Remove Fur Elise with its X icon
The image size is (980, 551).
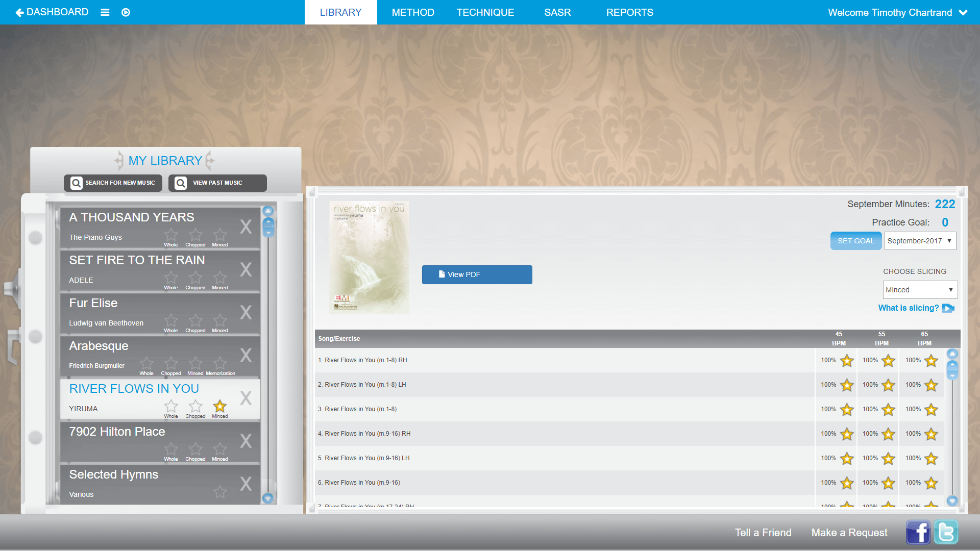coord(246,312)
